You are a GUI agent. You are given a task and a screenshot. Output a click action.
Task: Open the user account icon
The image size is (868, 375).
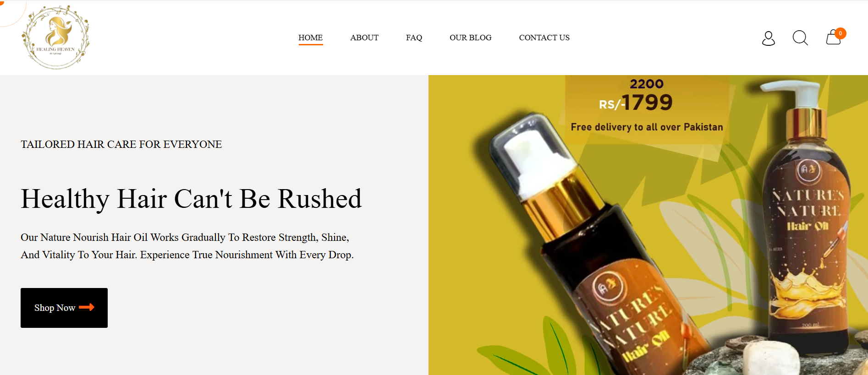pyautogui.click(x=769, y=38)
